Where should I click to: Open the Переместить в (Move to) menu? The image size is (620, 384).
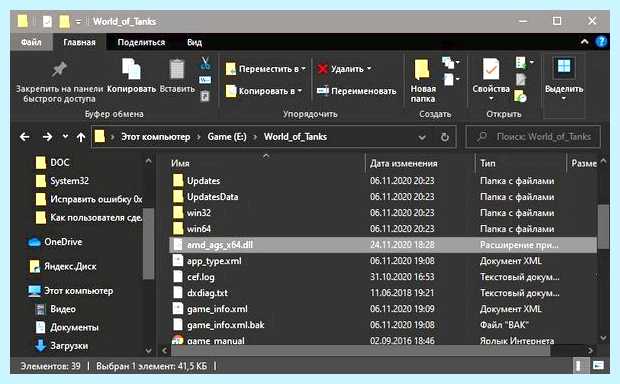pos(265,69)
